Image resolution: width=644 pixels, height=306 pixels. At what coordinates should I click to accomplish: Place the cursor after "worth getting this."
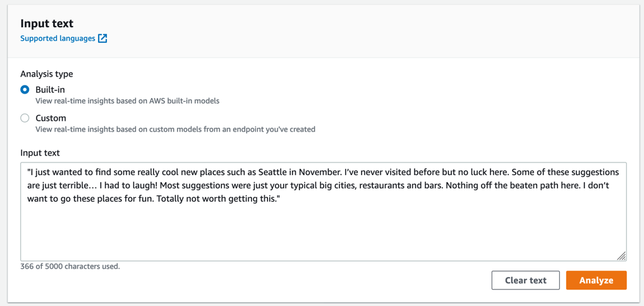(281, 199)
